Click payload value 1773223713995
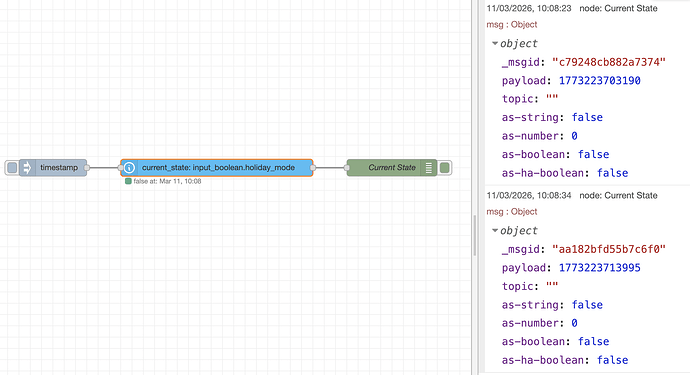Screen dimensions: 690x375 tap(600, 268)
